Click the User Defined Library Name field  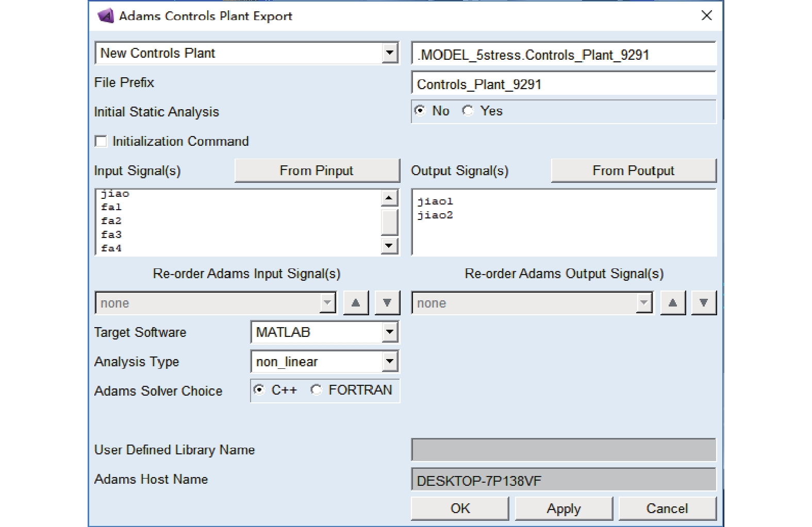coord(564,450)
